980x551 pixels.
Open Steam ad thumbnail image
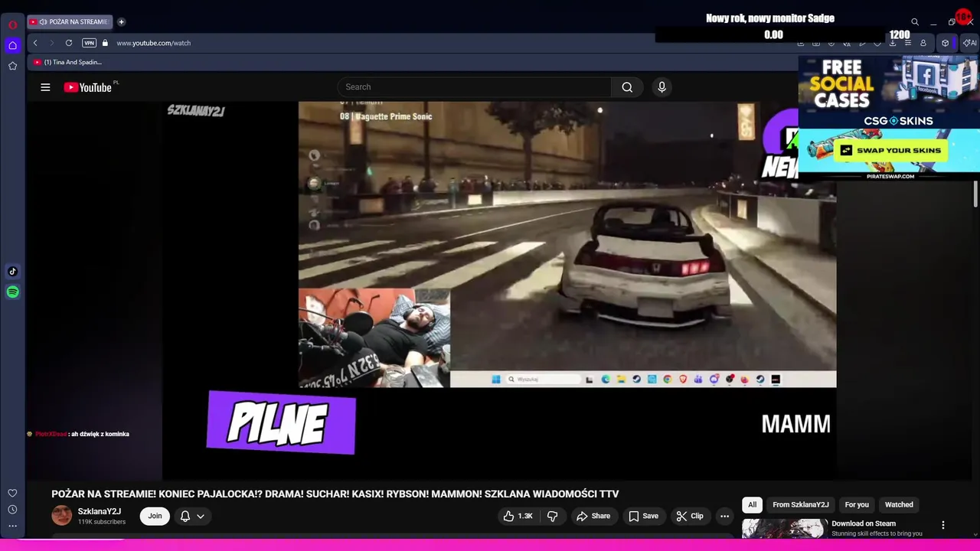[x=783, y=529]
